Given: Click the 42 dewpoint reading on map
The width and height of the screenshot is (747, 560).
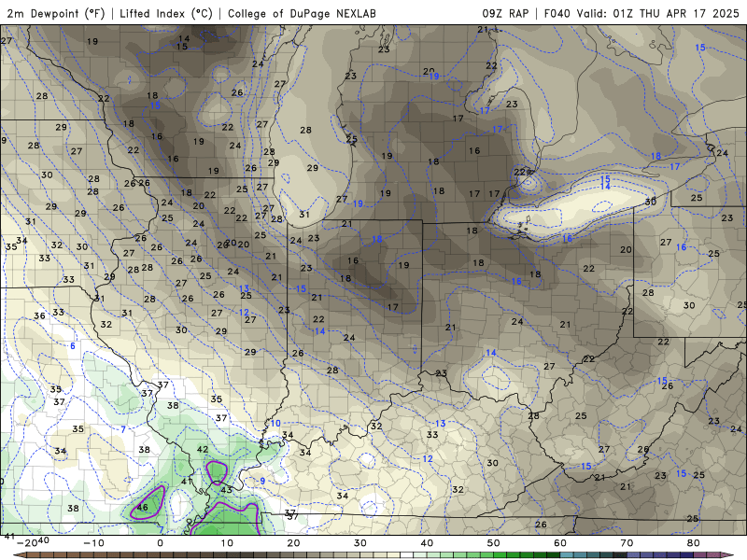Looking at the screenshot, I should tap(203, 449).
